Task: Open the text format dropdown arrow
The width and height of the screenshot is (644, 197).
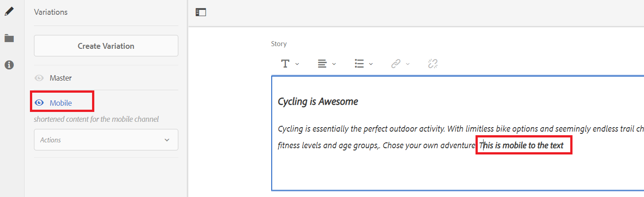Action: tap(297, 64)
